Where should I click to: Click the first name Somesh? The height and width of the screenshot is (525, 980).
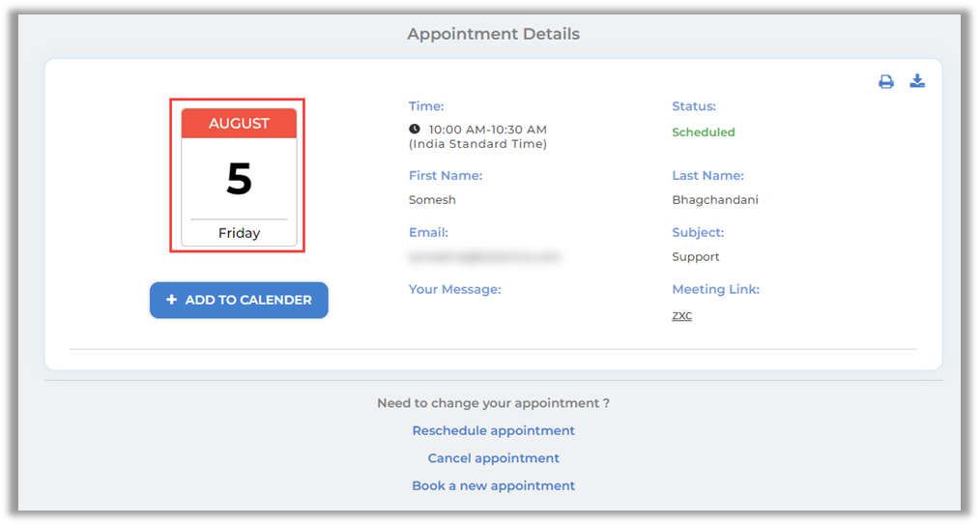pyautogui.click(x=432, y=200)
